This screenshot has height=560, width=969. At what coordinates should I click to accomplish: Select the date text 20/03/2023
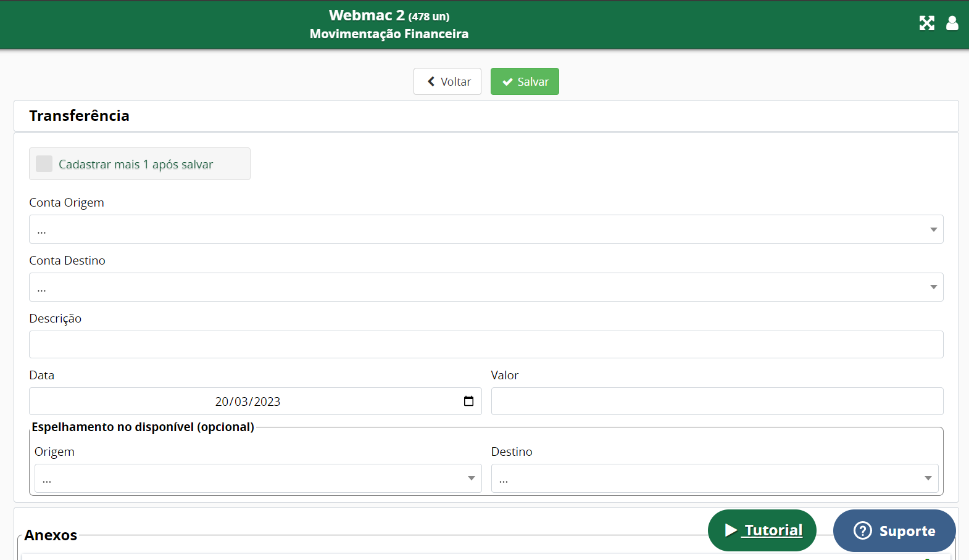click(247, 401)
